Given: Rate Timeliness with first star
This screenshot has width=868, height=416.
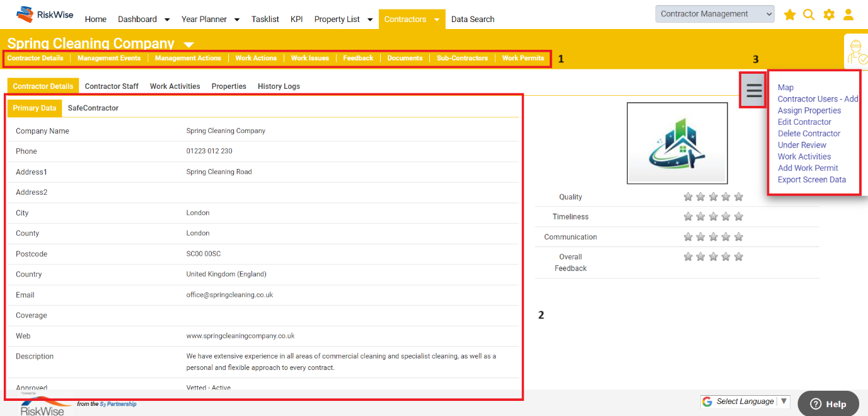Looking at the screenshot, I should point(688,217).
